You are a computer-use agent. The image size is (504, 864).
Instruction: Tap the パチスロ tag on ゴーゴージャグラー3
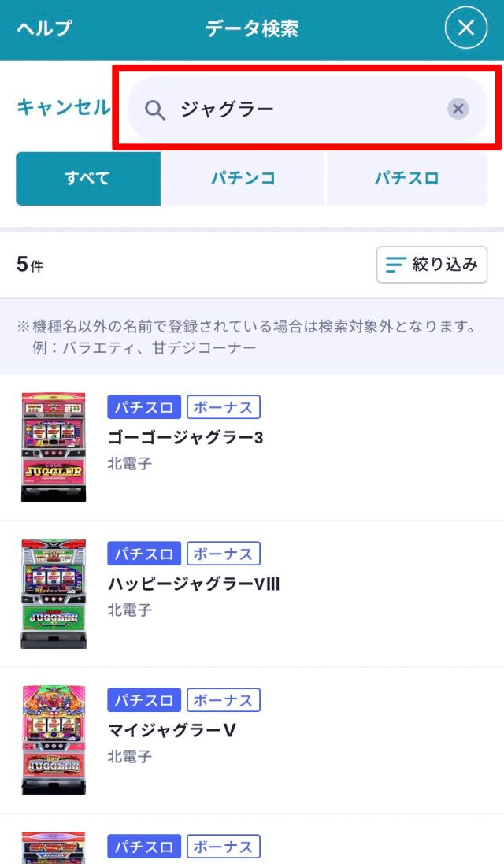coord(144,407)
